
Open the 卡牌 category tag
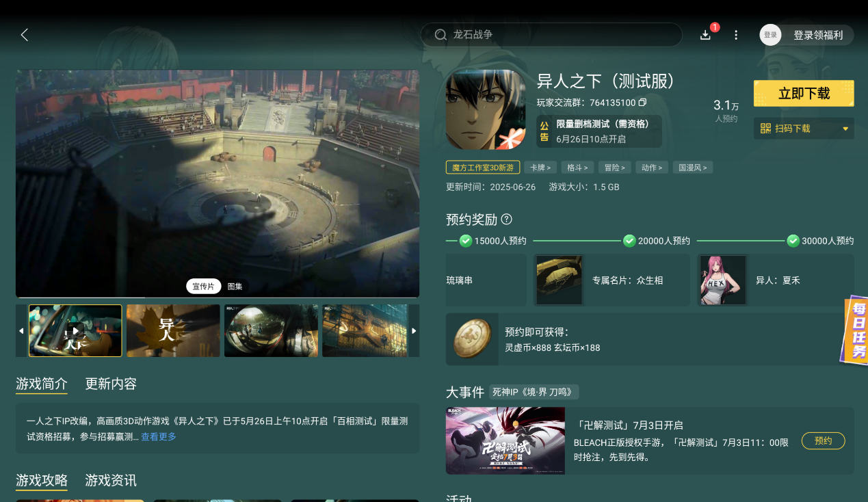[540, 168]
